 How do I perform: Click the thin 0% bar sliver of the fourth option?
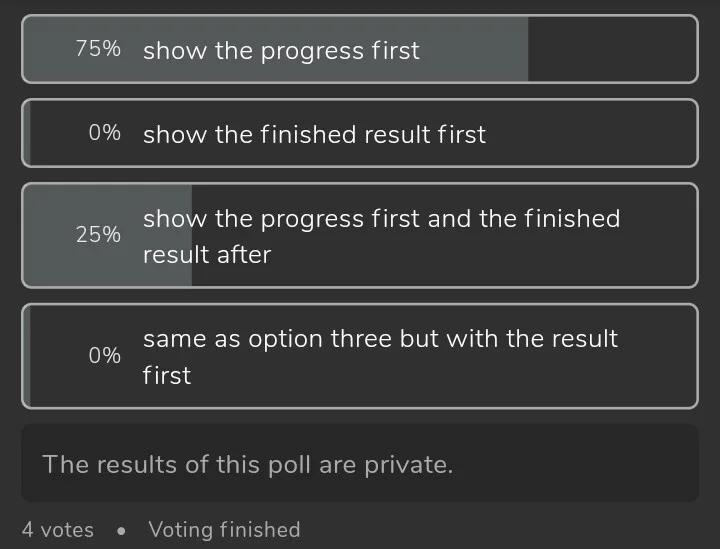(27, 356)
